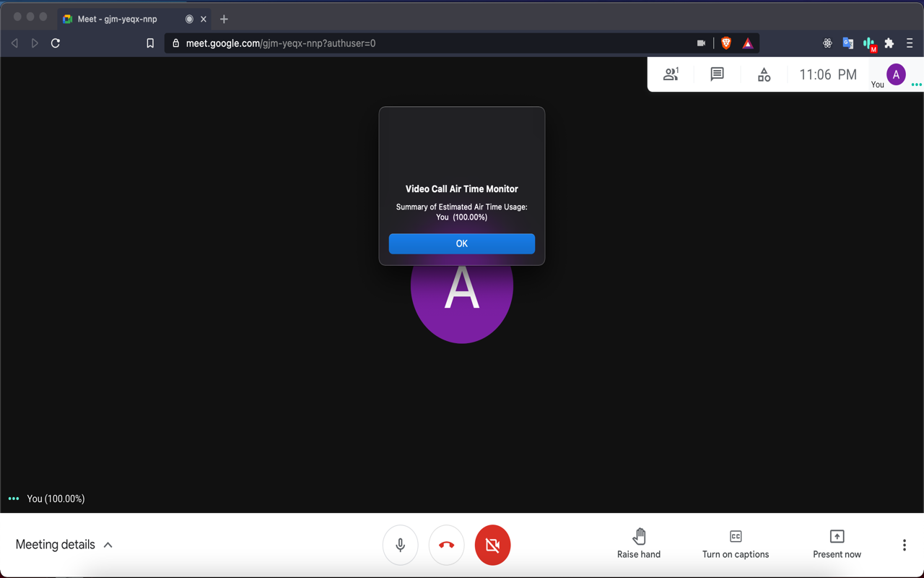Open the browser hamburger menu

point(910,43)
